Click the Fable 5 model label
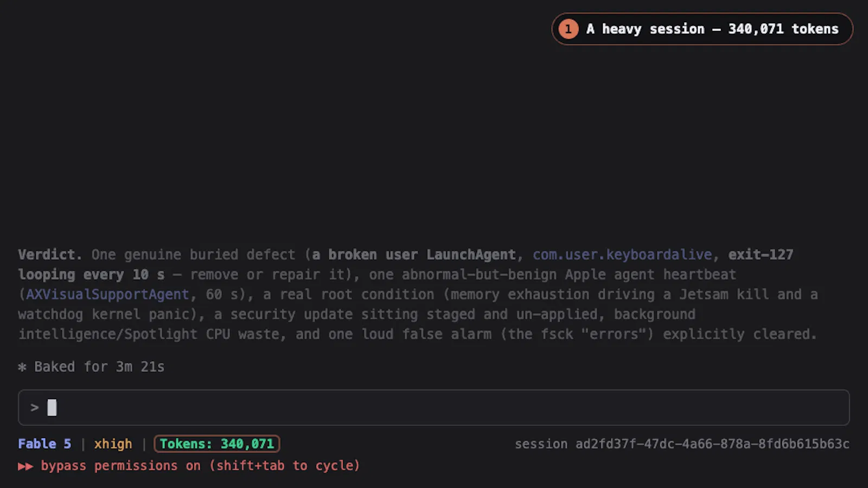 tap(44, 444)
